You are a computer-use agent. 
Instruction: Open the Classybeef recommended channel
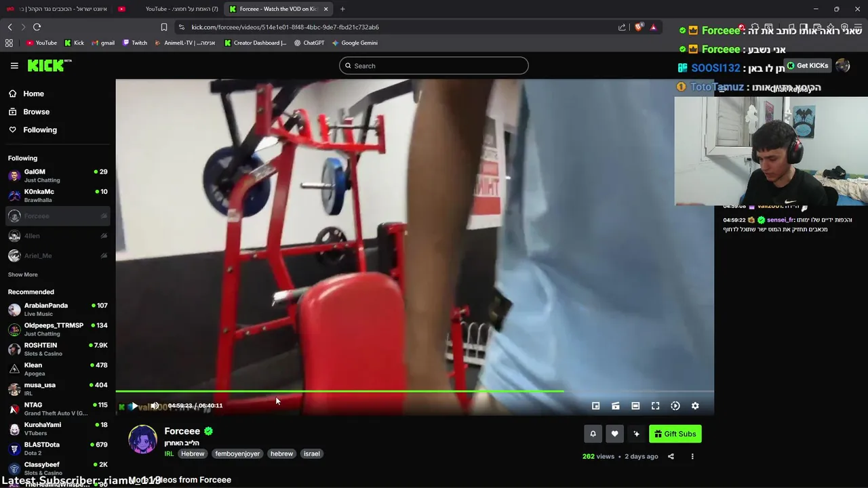click(58, 468)
